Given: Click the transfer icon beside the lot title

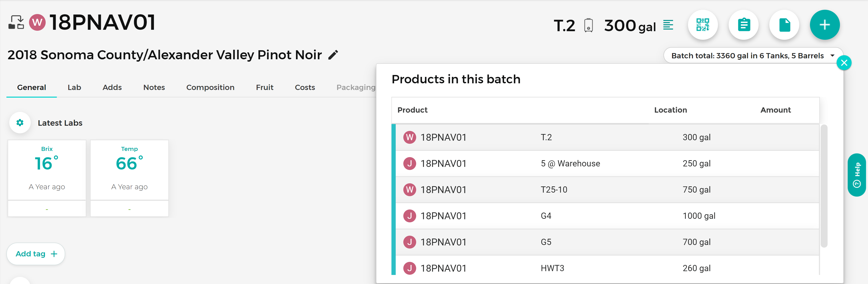Looking at the screenshot, I should pos(16,22).
